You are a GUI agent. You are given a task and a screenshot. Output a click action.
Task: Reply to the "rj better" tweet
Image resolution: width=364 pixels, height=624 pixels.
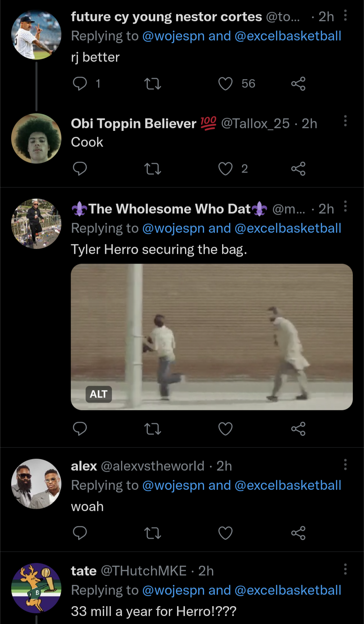[x=80, y=84]
